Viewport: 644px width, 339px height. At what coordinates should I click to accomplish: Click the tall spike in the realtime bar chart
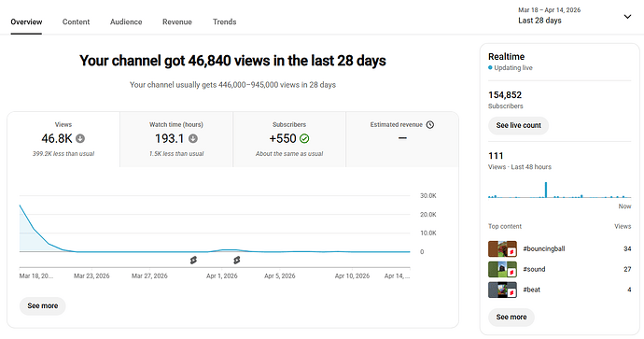point(546,190)
